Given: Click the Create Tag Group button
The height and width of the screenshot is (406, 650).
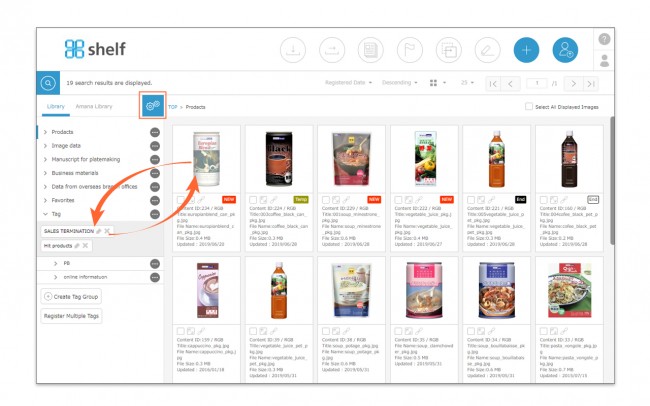Looking at the screenshot, I should coord(71,297).
